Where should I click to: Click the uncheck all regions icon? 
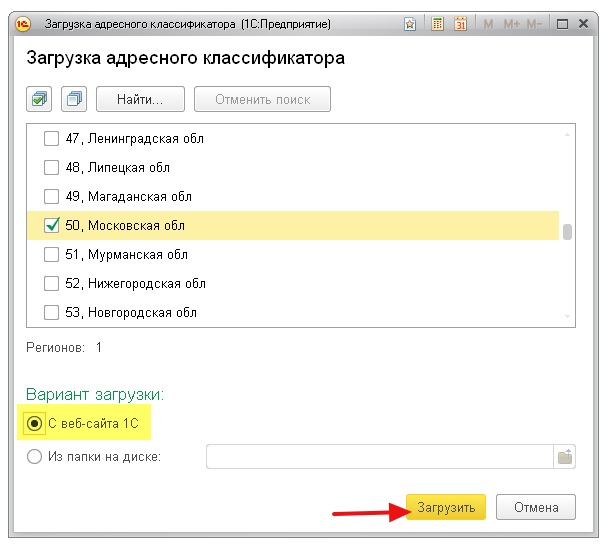click(74, 99)
